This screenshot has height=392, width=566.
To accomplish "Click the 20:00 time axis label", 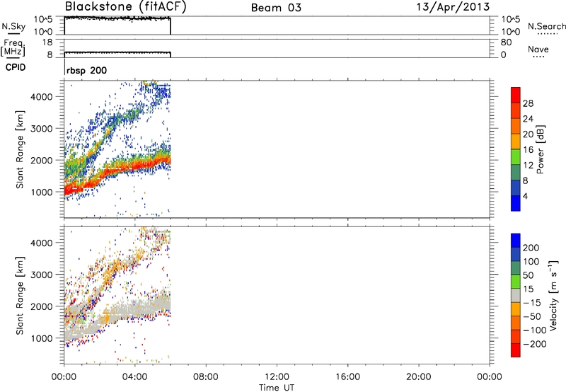I will coord(419,377).
